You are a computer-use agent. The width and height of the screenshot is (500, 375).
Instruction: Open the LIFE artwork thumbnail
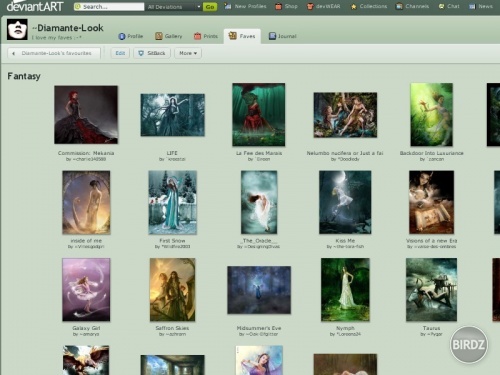(x=173, y=115)
